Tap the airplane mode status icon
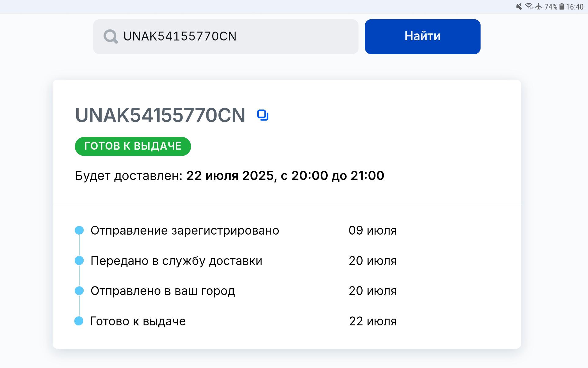The height and width of the screenshot is (368, 588). pyautogui.click(x=539, y=6)
